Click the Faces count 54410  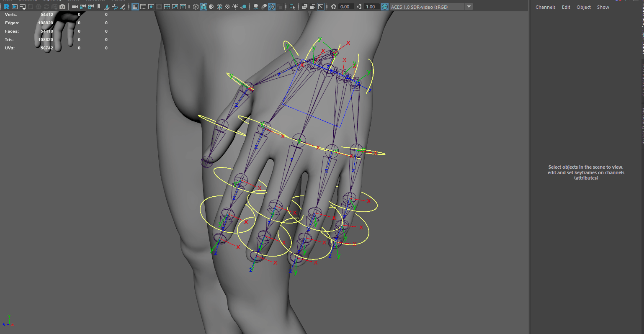[x=47, y=31]
